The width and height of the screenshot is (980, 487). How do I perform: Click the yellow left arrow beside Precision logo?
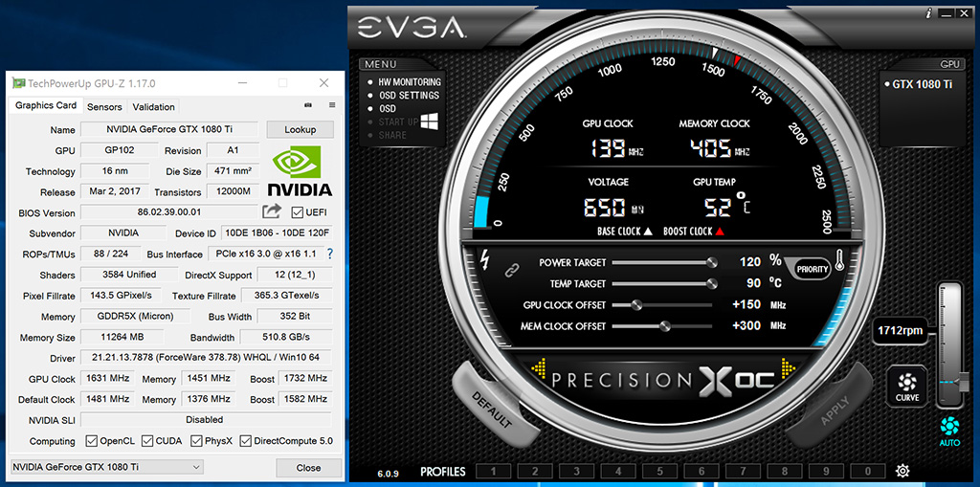538,367
